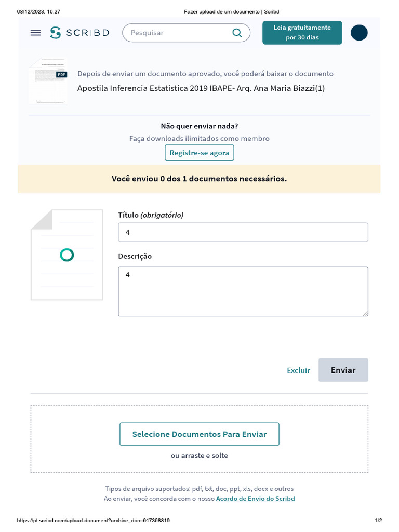Open the user profile avatar
The width and height of the screenshot is (399, 532).
(x=359, y=33)
